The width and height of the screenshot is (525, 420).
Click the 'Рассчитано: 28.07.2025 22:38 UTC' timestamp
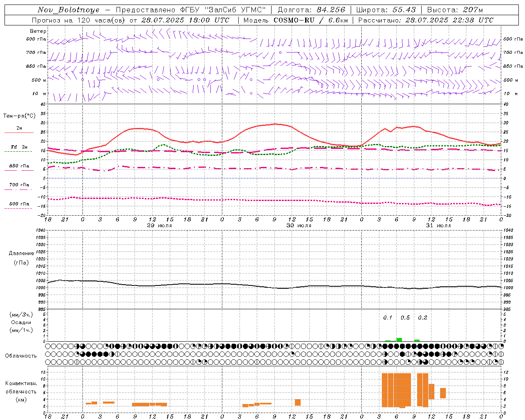point(426,20)
